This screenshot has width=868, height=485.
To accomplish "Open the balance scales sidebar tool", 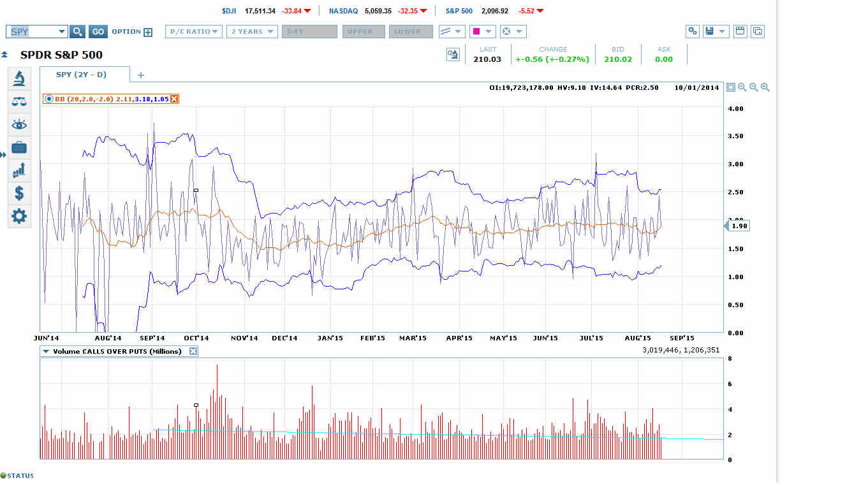I will click(19, 102).
